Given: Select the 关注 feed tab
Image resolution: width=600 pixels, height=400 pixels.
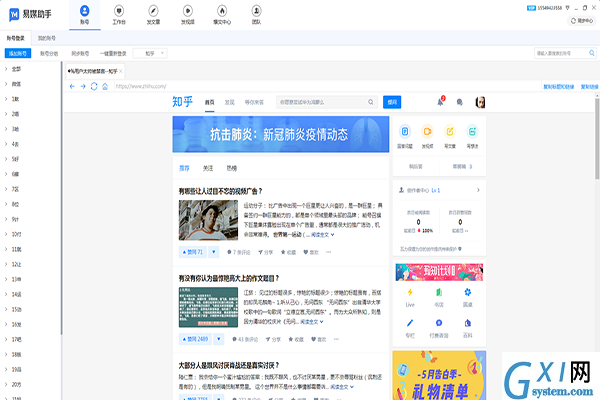Looking at the screenshot, I should click(x=208, y=168).
